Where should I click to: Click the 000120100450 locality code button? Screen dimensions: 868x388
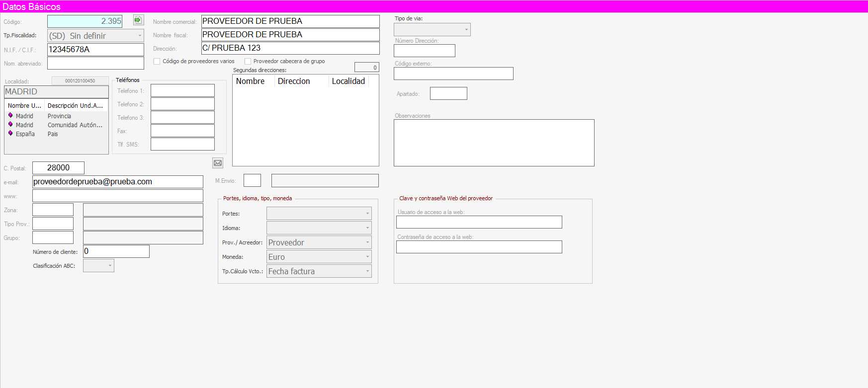(80, 80)
